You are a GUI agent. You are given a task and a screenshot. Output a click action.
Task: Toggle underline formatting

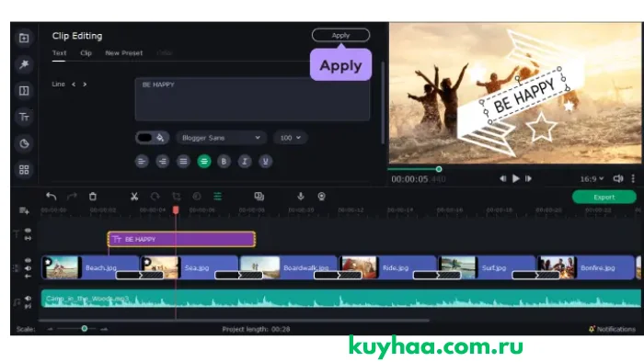tap(265, 162)
